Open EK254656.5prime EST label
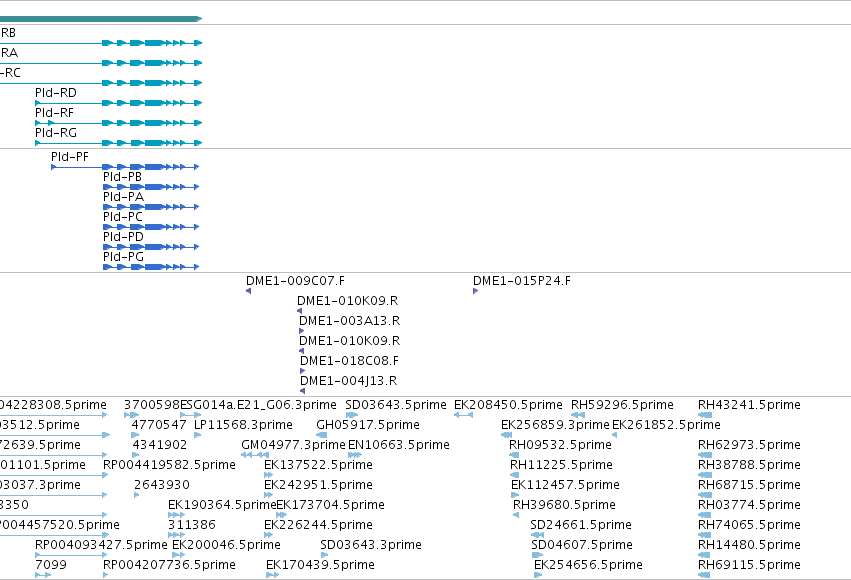 click(x=588, y=565)
